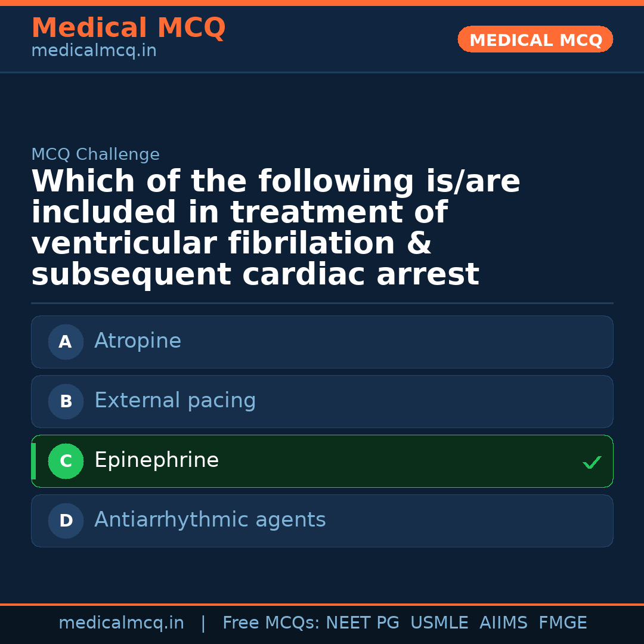Expand the Epinephrine option card
Image resolution: width=644 pixels, height=644 pixels.
pos(322,461)
